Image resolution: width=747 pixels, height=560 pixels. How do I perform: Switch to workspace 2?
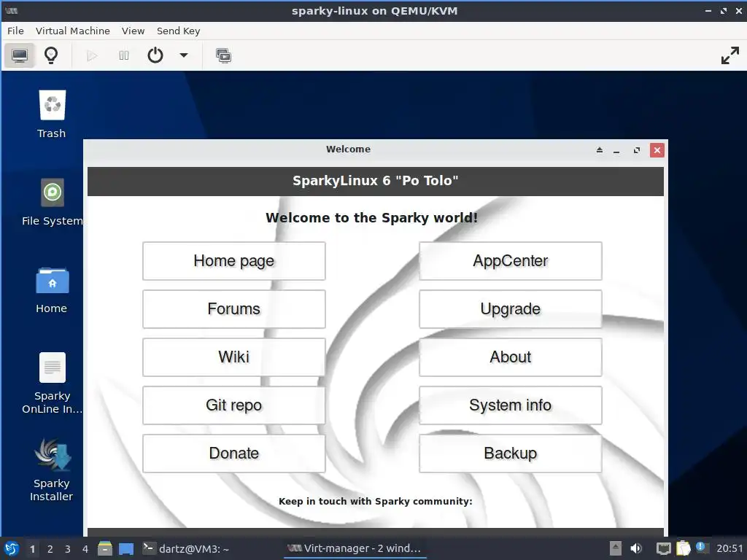pos(50,549)
